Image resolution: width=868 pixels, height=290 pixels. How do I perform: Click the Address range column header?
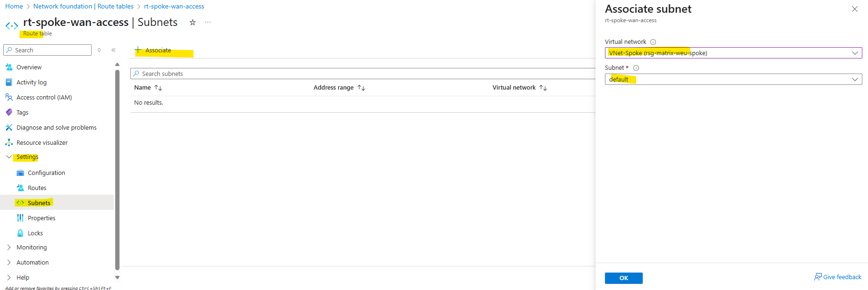pos(333,88)
